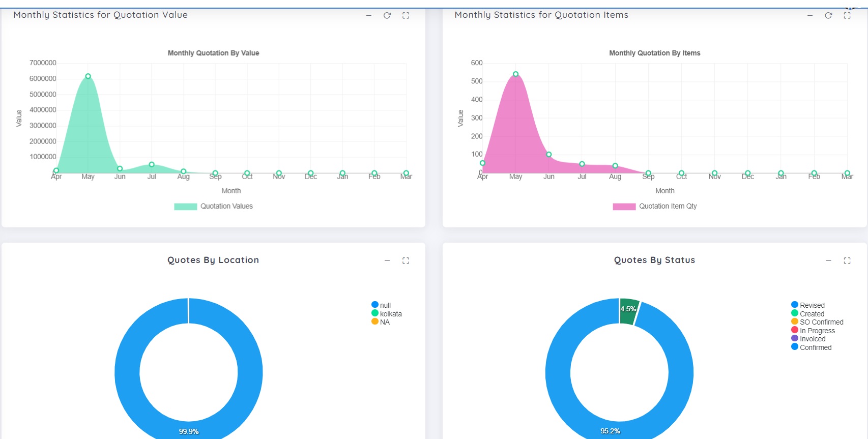Screen dimensions: 868x439
Task: Click Quotes By Status heading
Action: point(654,260)
